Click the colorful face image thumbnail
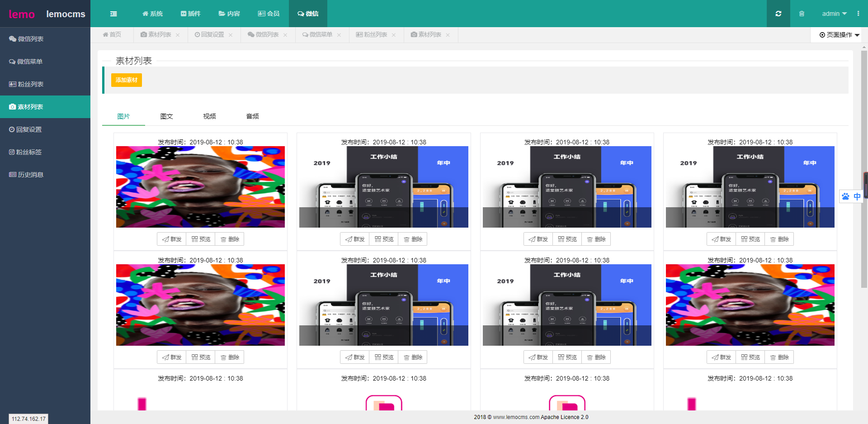 (200, 186)
